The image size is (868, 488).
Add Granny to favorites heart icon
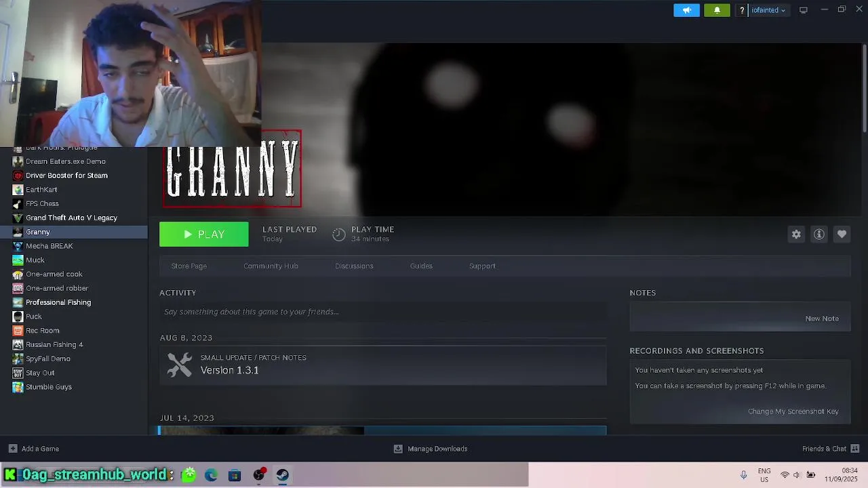[842, 235]
